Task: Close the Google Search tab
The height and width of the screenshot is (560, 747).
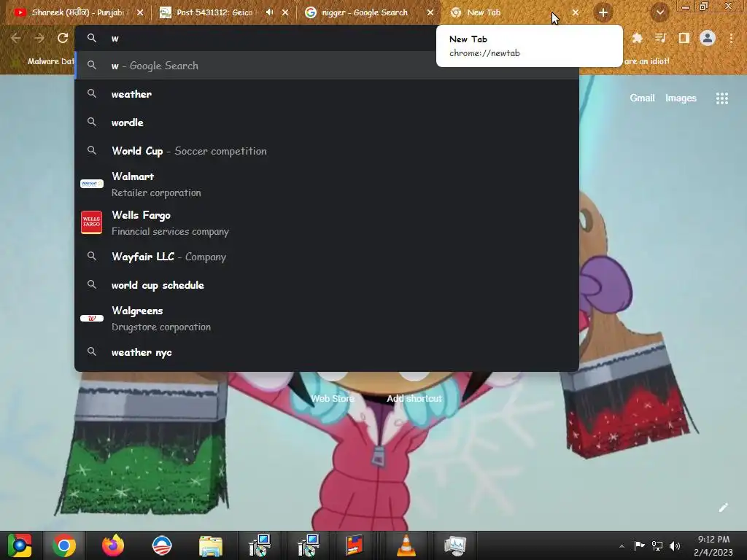Action: 430,12
